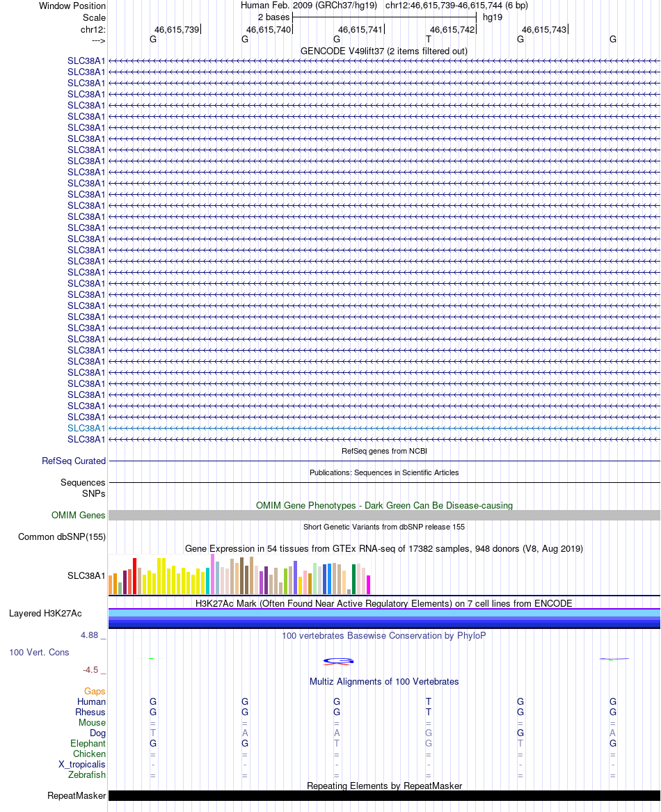The width and height of the screenshot is (661, 812).
Task: Open 'Multiz Alignments of 100 Vertebrates' title
Action: pos(384,681)
